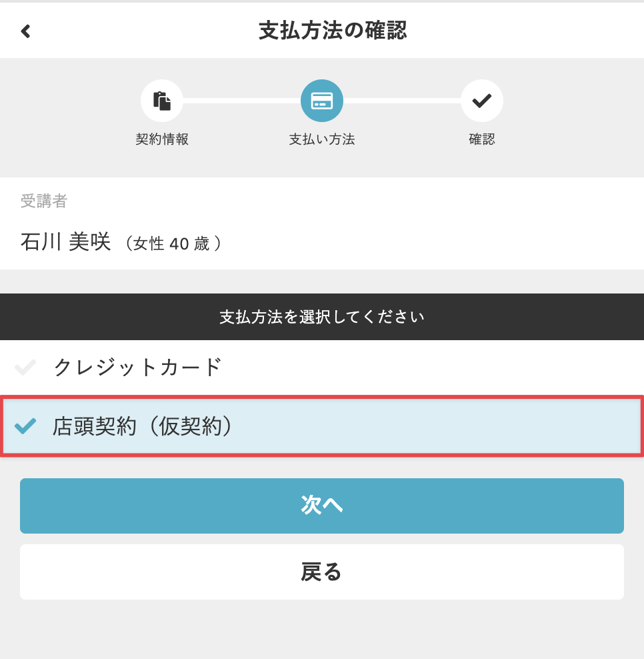Viewport: 644px width, 659px height.
Task: Select the credit card step icon
Action: tap(322, 101)
